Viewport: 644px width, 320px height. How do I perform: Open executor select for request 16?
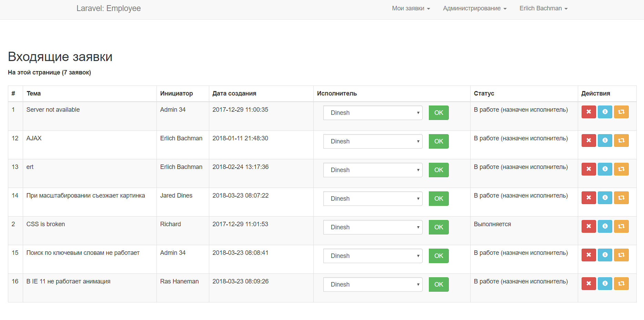pos(373,284)
